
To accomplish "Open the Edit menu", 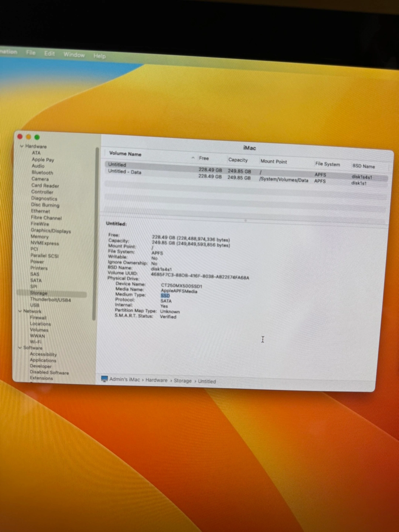I will 50,54.
